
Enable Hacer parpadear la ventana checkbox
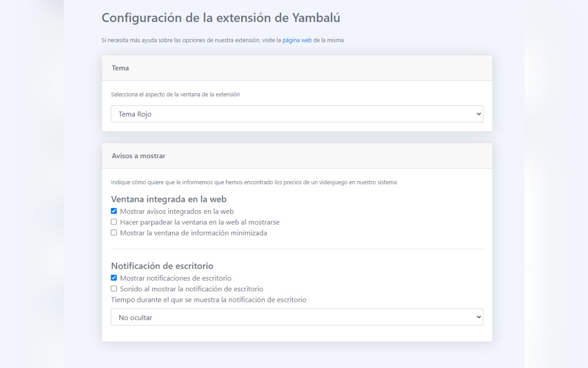coord(114,222)
